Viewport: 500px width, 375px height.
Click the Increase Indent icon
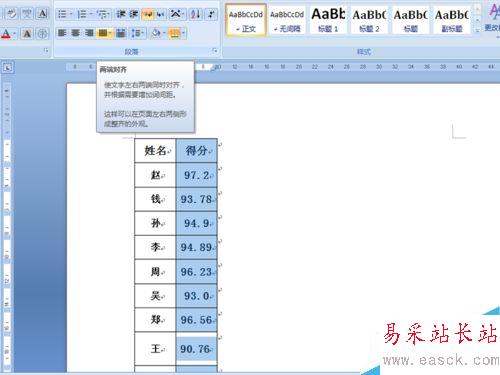[x=134, y=14]
